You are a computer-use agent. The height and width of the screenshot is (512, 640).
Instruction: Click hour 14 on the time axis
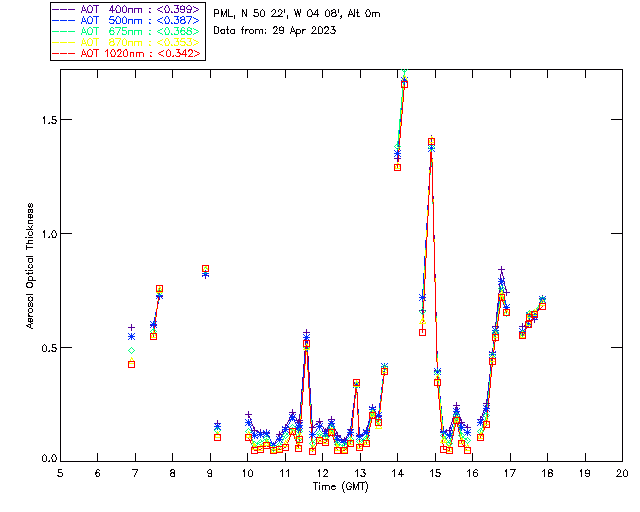(397, 472)
